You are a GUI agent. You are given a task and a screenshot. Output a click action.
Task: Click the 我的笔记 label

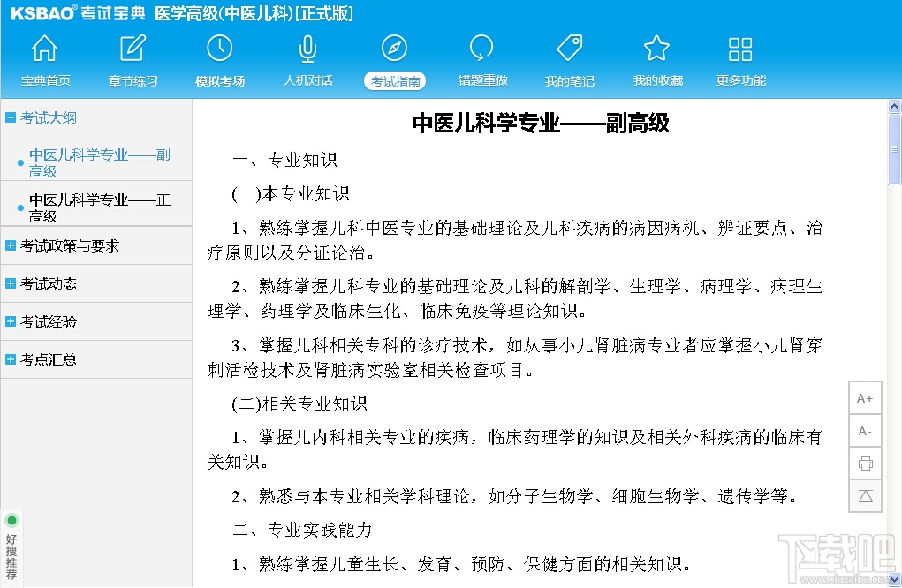click(x=570, y=80)
